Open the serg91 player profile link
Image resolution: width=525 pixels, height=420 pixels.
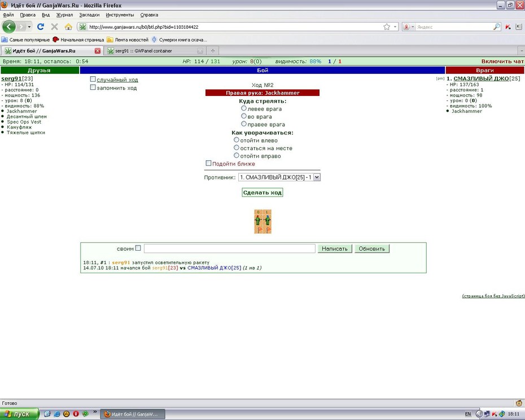coord(11,78)
